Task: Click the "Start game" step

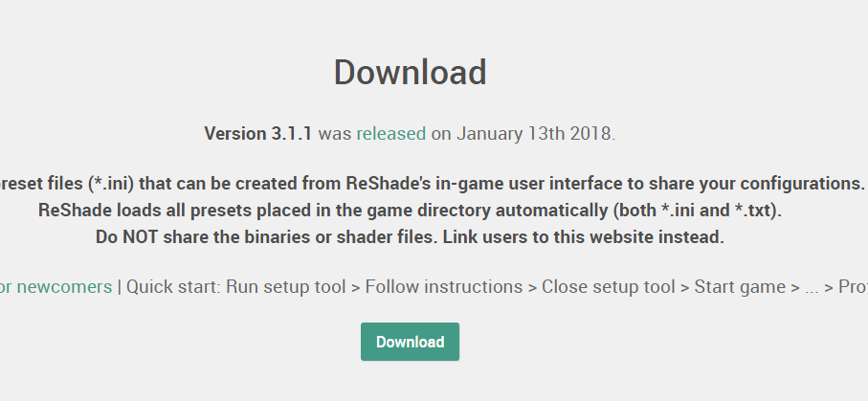Action: click(x=738, y=286)
